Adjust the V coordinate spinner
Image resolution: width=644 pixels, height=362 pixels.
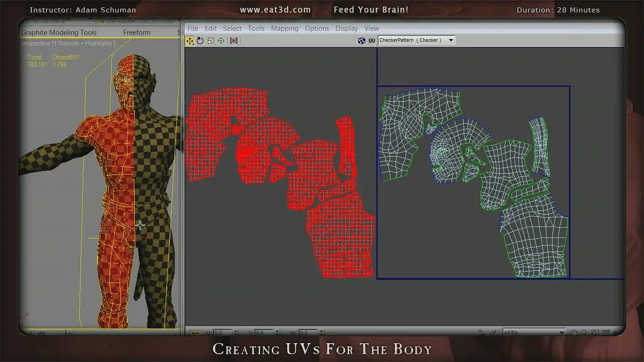(x=277, y=332)
